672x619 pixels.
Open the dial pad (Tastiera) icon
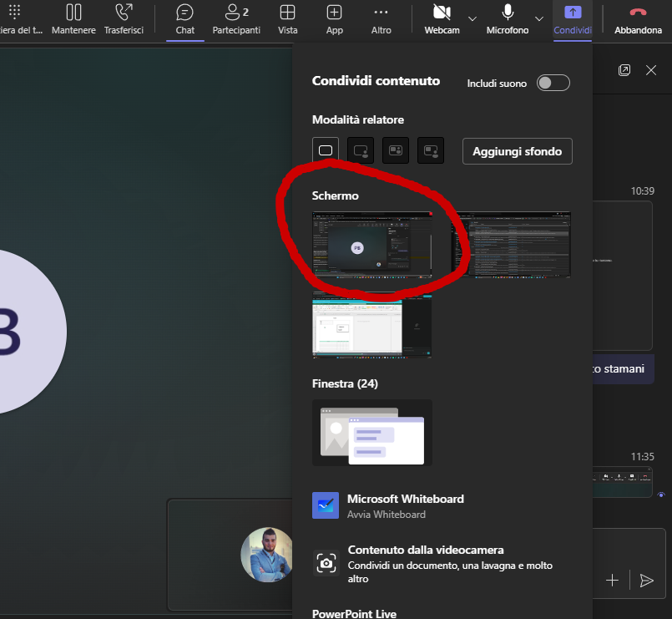tap(14, 13)
